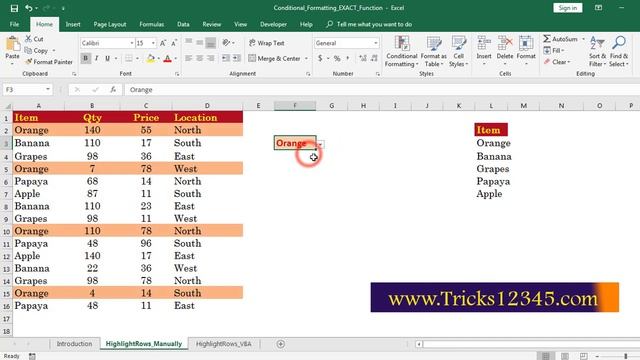Switch to Page Layout view icon
This screenshot has width=640, height=360.
(565, 356)
